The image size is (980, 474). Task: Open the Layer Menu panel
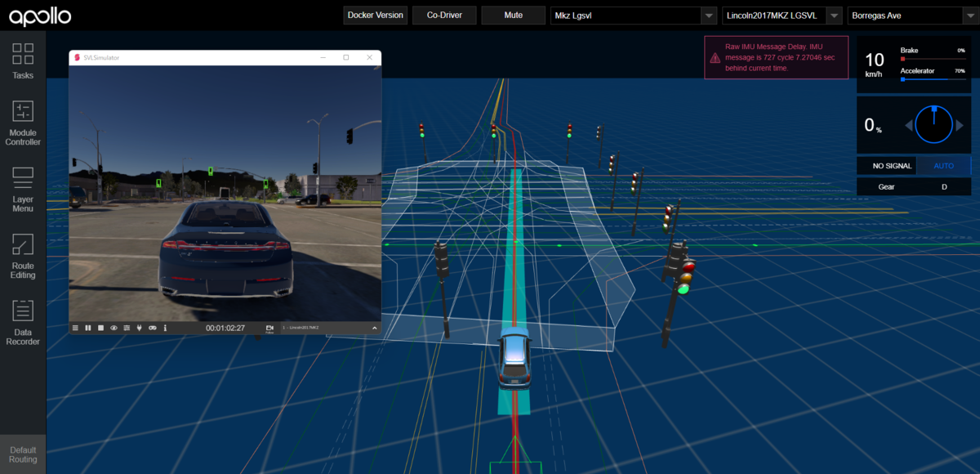click(x=23, y=190)
